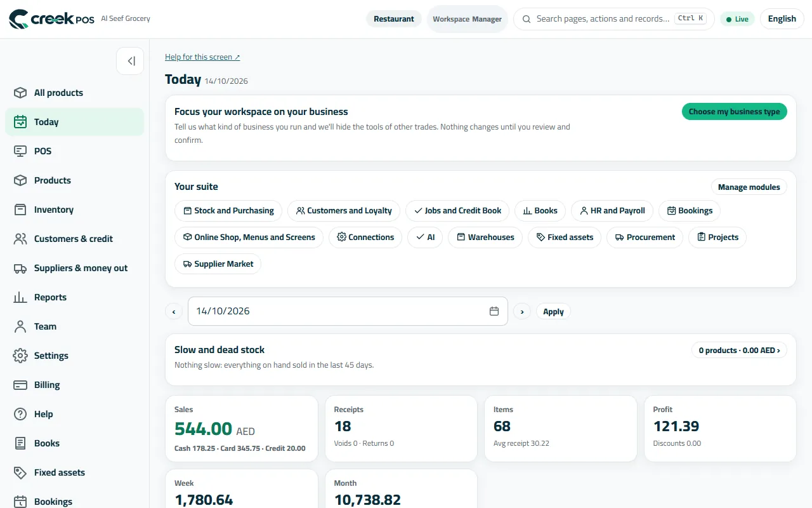This screenshot has width=812, height=508.
Task: Open the Team page
Action: pos(75,326)
